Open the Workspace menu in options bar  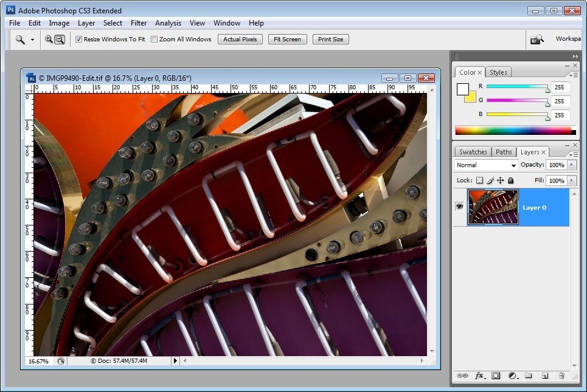click(568, 38)
